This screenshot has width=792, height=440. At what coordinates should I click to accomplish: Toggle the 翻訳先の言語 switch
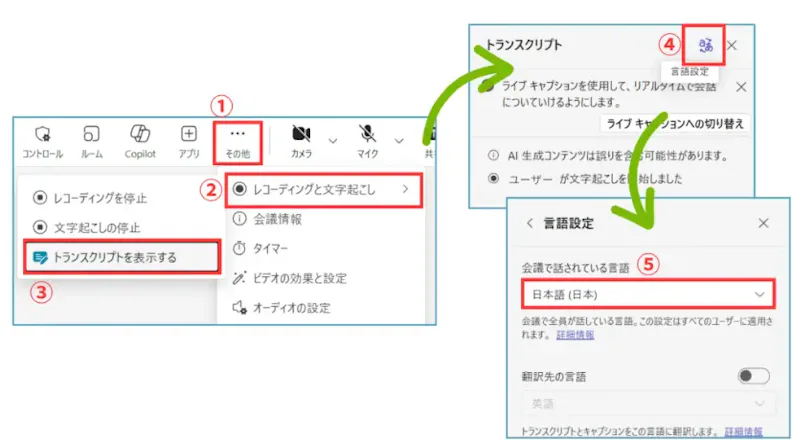753,376
